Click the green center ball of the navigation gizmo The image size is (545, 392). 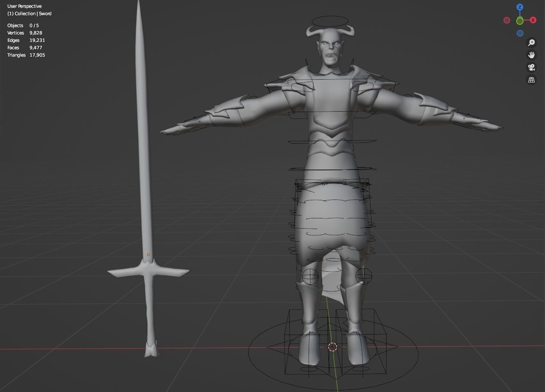coord(520,20)
